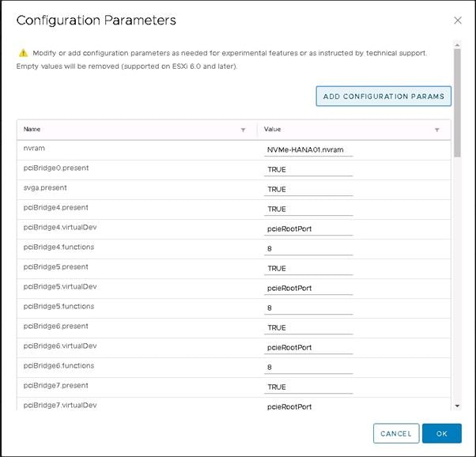Select the pciBridge4.functions parameter name

click(59, 247)
